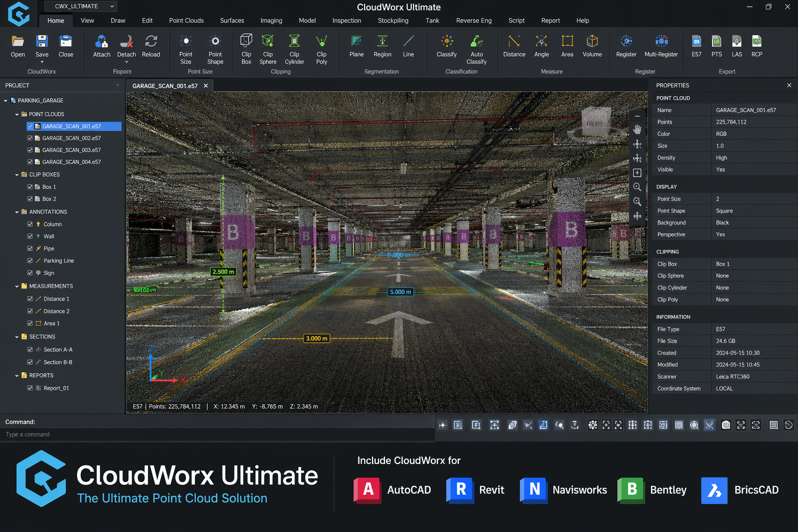798x532 pixels.
Task: Select the Volume measure tool
Action: (x=592, y=46)
